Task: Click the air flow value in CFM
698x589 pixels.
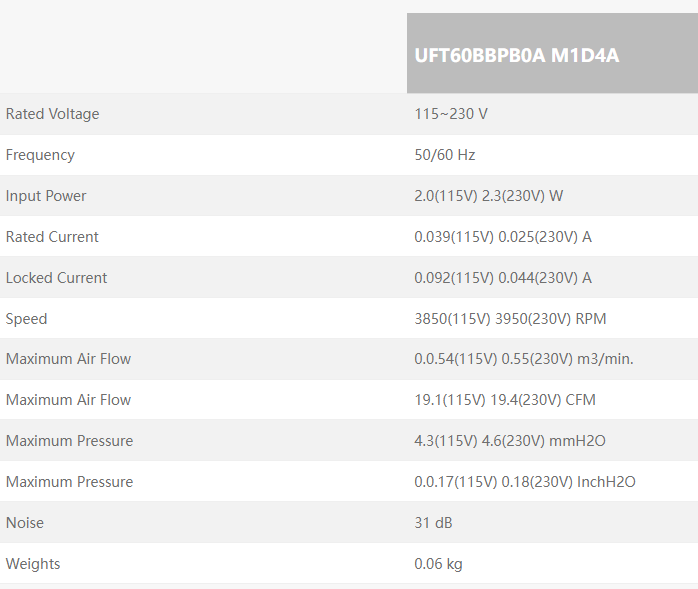Action: [505, 400]
